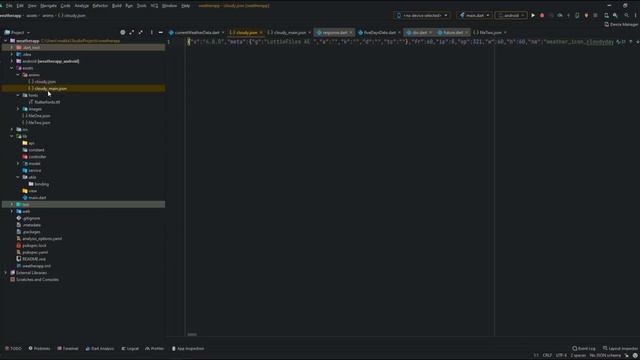Click No JSON schema status widget
This screenshot has width=640, height=360.
605,356
